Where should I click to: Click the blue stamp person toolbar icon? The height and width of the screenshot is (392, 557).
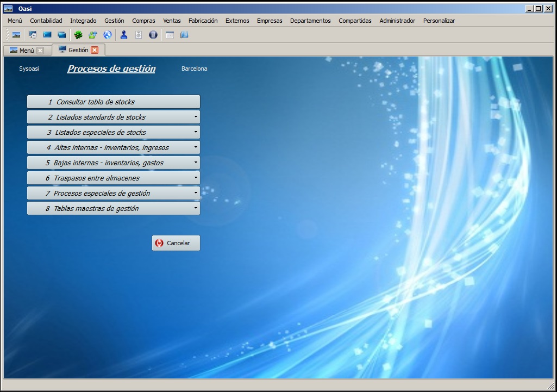point(123,35)
